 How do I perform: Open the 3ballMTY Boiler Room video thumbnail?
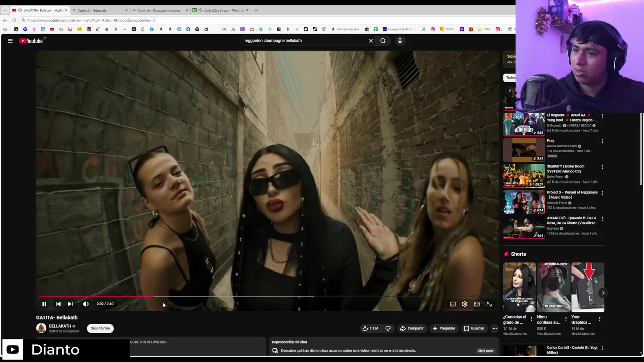(524, 175)
